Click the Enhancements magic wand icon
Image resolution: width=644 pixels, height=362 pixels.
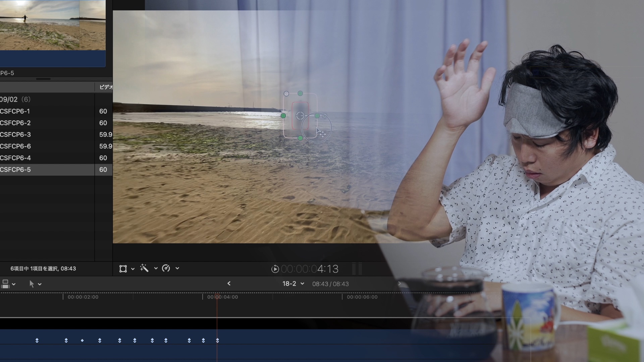[145, 268]
